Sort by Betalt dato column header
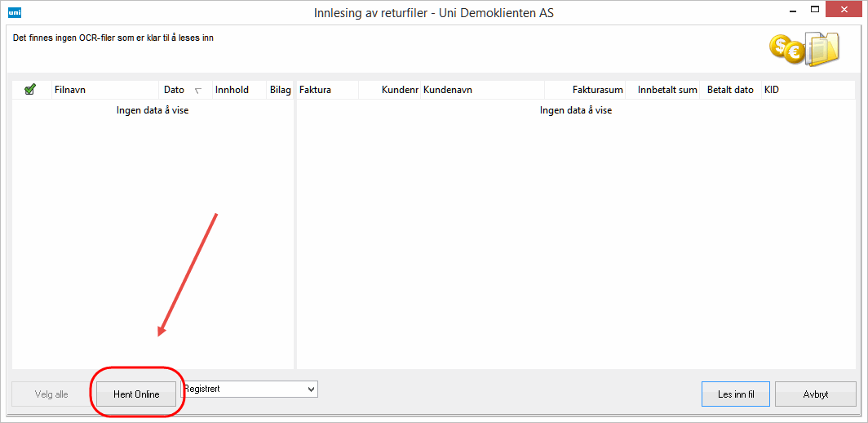868x423 pixels. (730, 90)
